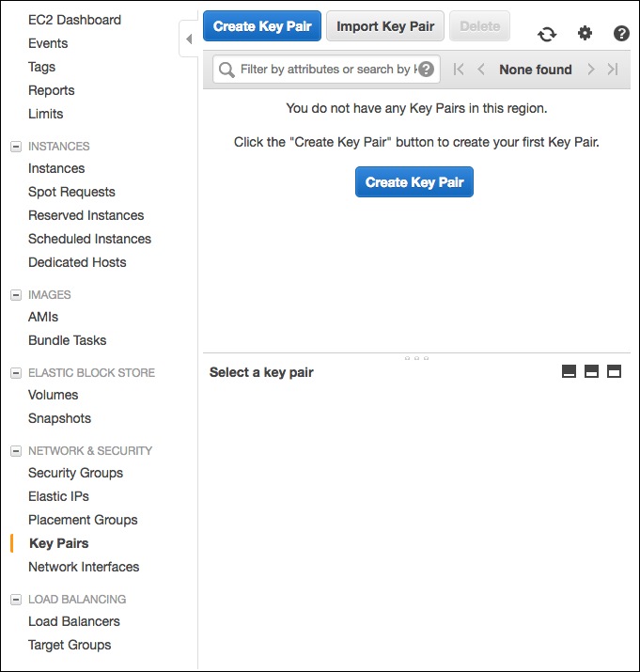Viewport: 640px width, 672px height.
Task: Open EC2 Dashboard in the sidebar
Action: pos(74,20)
